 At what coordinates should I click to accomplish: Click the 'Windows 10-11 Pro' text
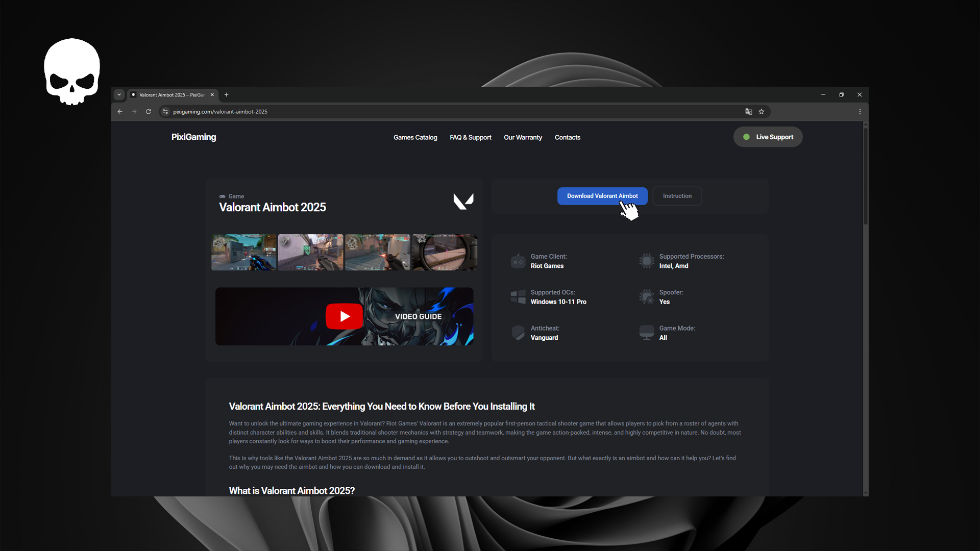click(x=558, y=302)
